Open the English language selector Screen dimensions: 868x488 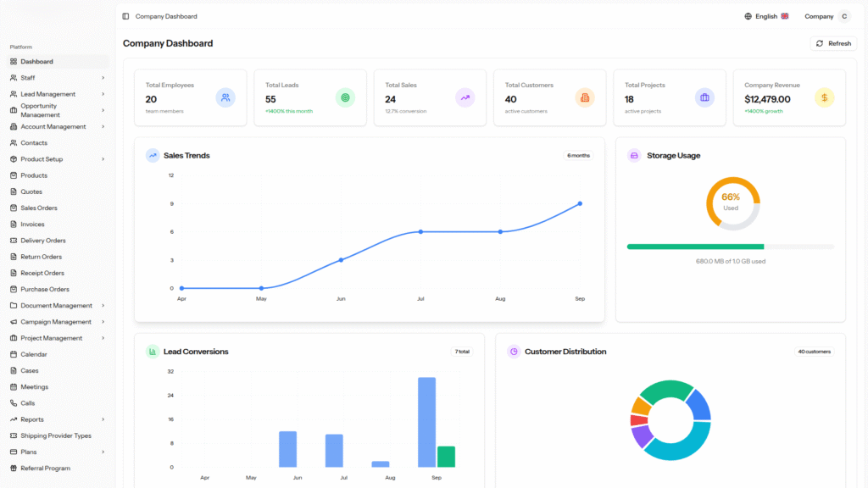pyautogui.click(x=766, y=16)
